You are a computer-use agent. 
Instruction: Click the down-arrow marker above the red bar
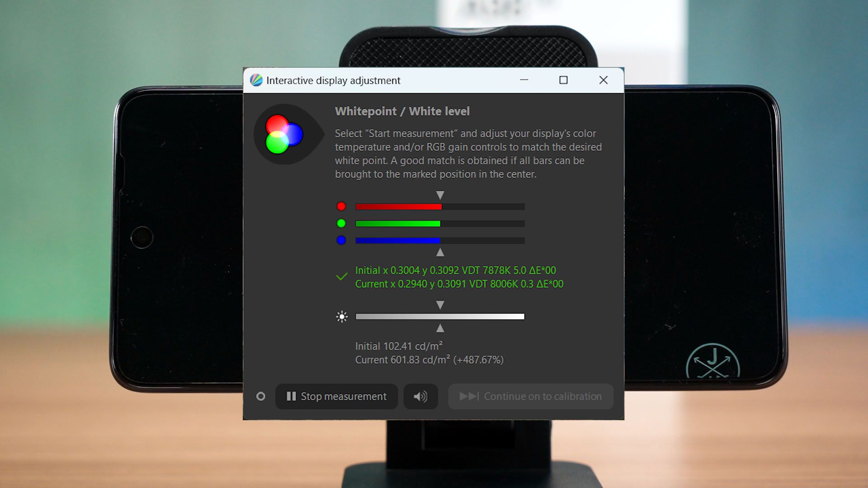[440, 195]
